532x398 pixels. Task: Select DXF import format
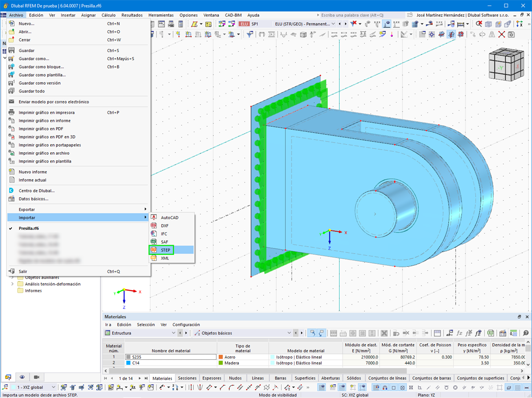172,225
